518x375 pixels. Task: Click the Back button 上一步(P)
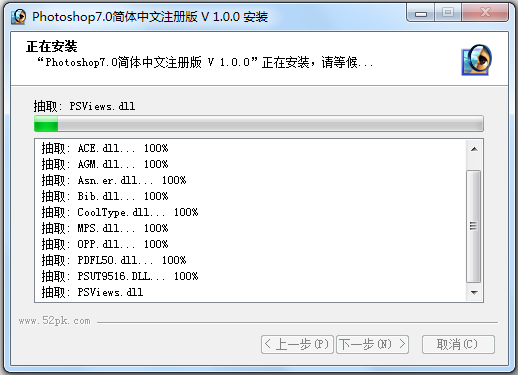pyautogui.click(x=297, y=344)
